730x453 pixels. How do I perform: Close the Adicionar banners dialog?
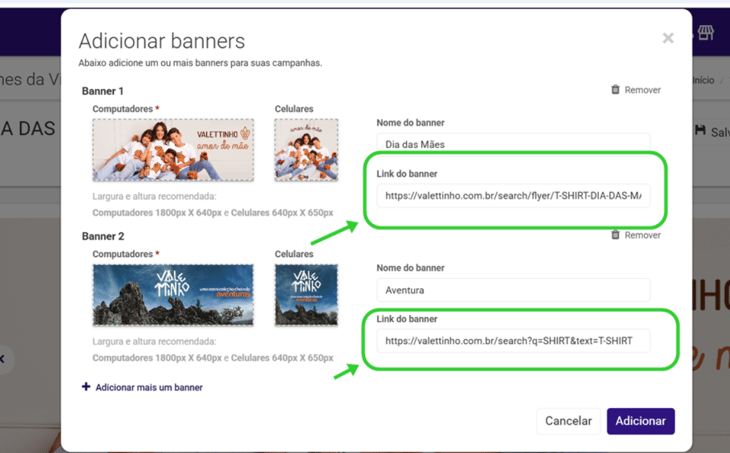coord(667,38)
